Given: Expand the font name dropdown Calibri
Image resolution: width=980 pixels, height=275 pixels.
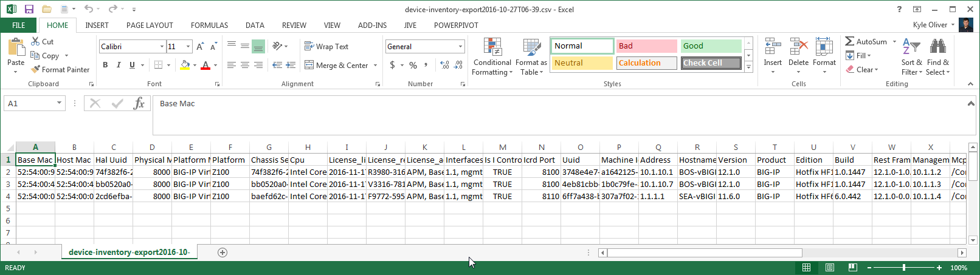Looking at the screenshot, I should coord(162,47).
